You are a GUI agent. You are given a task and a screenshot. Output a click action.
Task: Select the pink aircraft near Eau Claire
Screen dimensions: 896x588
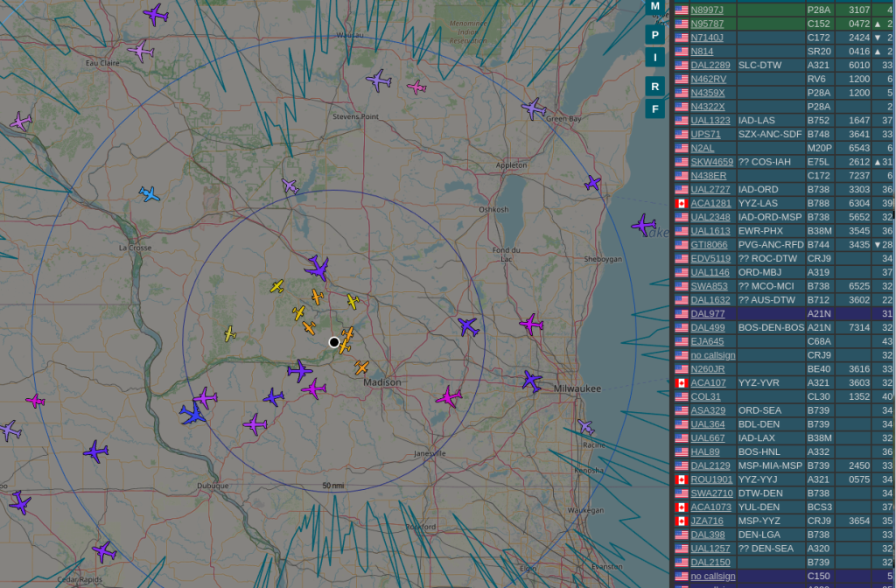(x=141, y=51)
